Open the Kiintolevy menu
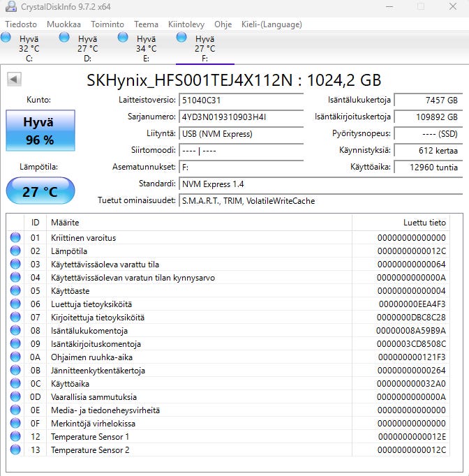 click(186, 24)
